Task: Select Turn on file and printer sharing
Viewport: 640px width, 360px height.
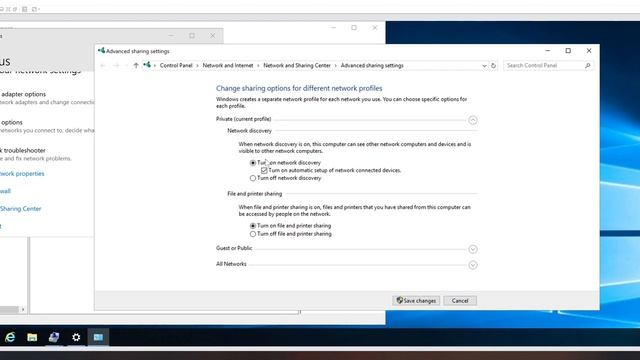Action: [x=253, y=226]
